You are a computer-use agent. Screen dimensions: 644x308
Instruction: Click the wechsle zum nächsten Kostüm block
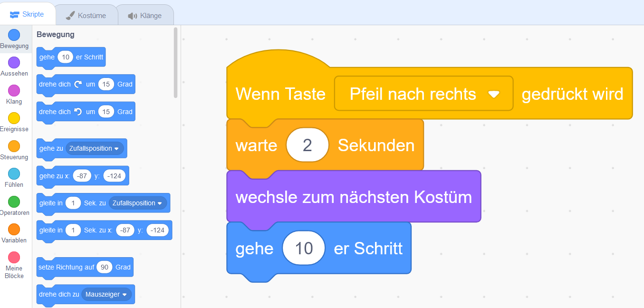click(x=354, y=197)
